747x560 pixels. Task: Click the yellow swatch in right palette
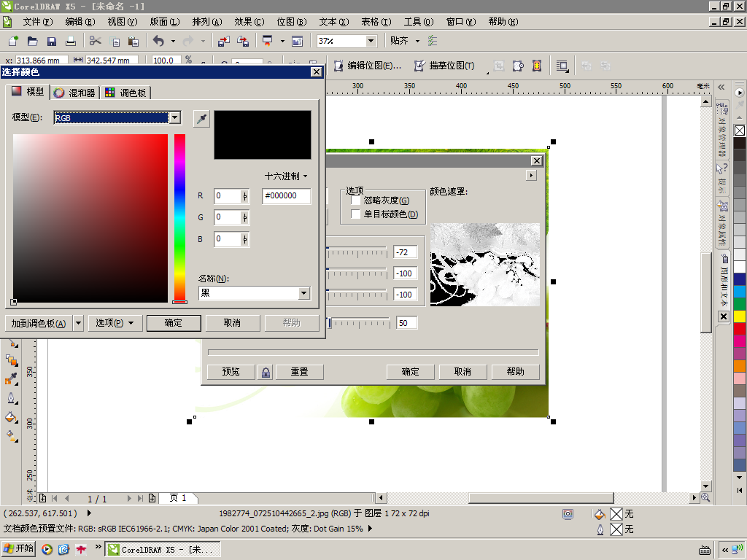point(740,316)
